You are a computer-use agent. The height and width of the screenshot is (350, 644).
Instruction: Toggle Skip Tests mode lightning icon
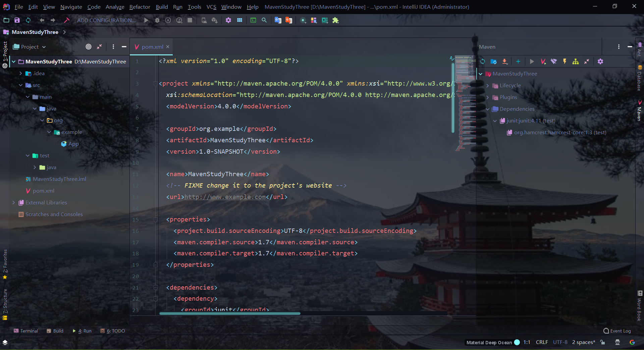click(565, 61)
